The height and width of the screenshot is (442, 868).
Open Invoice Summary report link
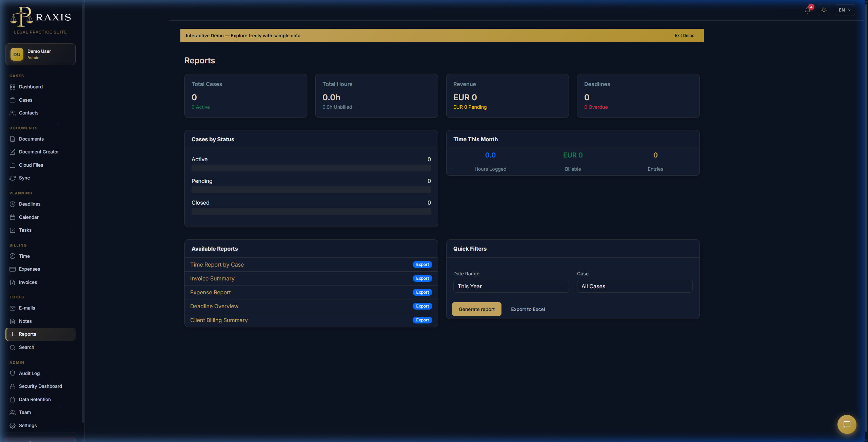tap(212, 278)
